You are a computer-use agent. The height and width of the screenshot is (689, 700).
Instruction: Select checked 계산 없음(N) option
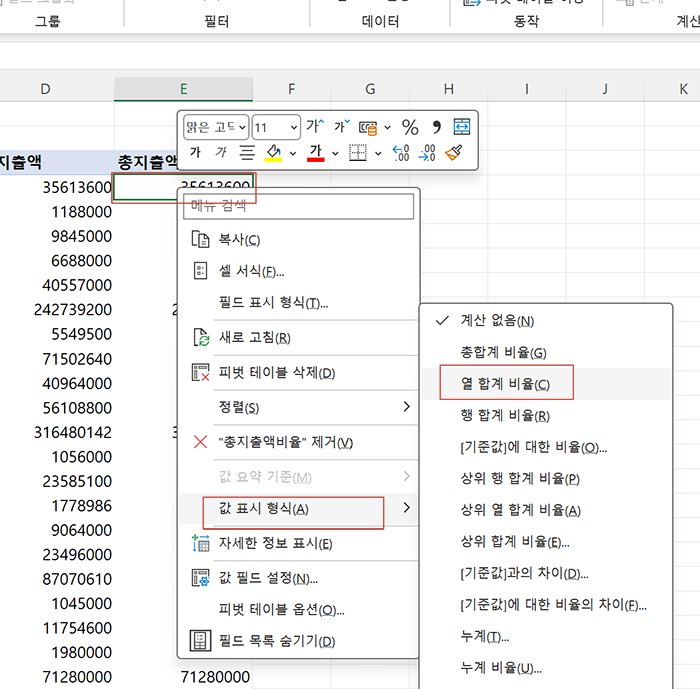(x=546, y=321)
